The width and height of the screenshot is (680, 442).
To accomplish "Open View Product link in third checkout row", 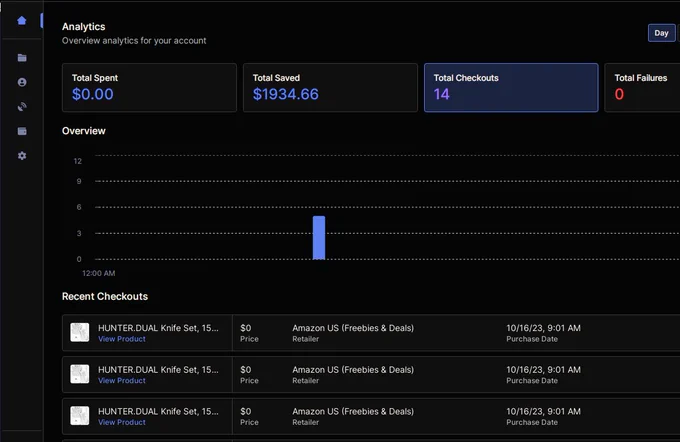I will [x=122, y=422].
